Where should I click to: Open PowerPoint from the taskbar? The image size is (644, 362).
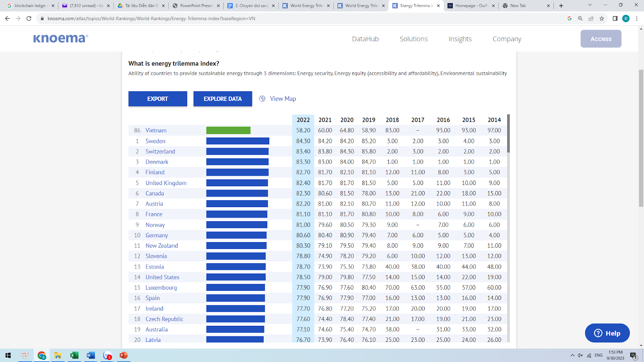124,355
